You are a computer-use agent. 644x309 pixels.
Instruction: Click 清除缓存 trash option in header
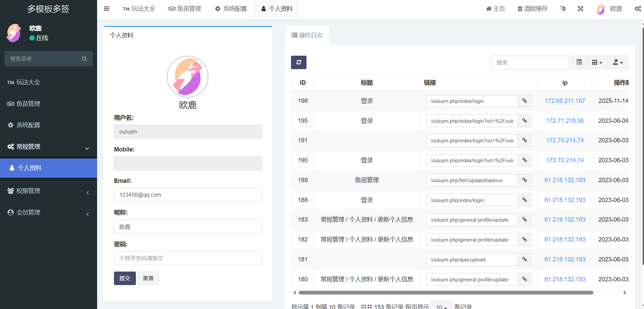(x=532, y=9)
